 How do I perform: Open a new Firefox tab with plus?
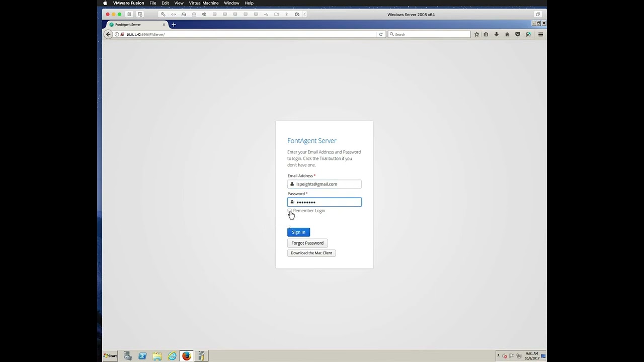(174, 24)
